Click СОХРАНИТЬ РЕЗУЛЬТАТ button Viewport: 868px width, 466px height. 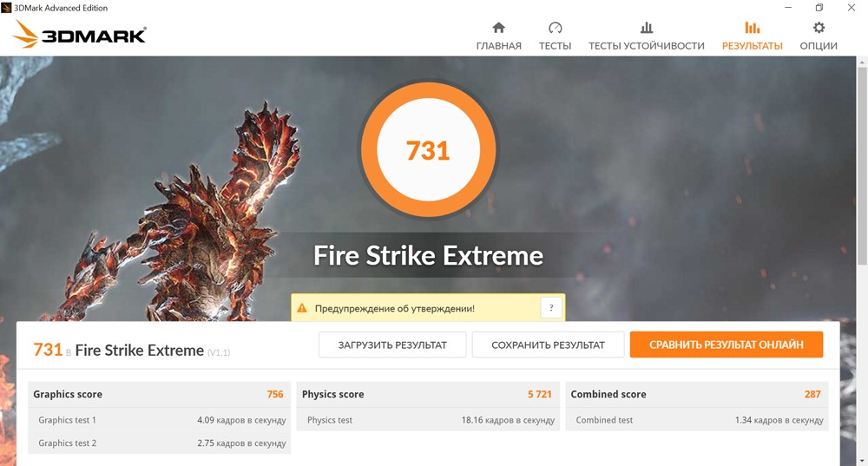tap(548, 345)
